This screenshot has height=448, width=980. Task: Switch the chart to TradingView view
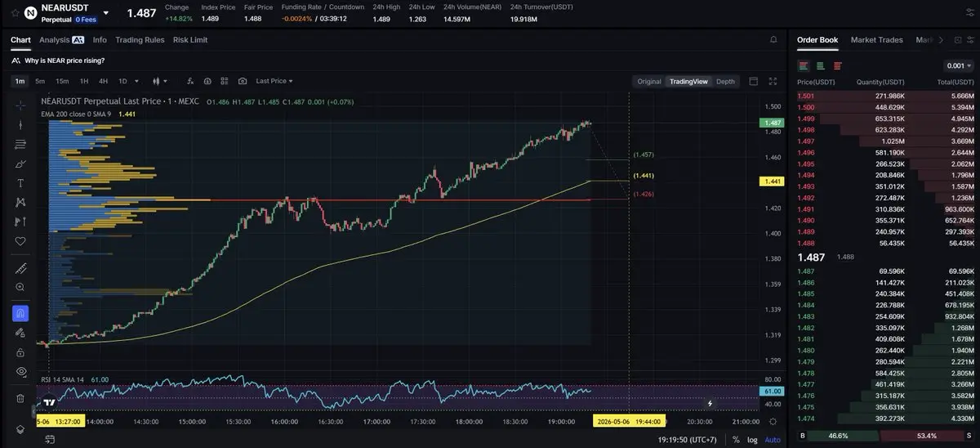[x=688, y=81]
